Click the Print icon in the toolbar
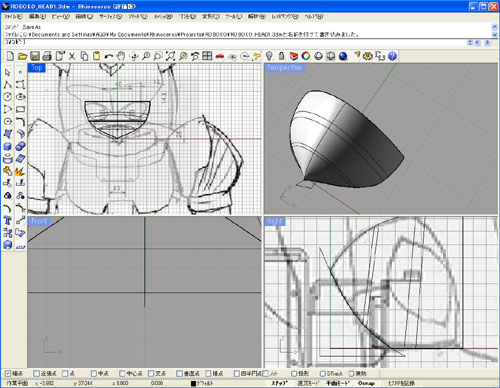Viewport: 500px width, 388px height. (x=47, y=56)
